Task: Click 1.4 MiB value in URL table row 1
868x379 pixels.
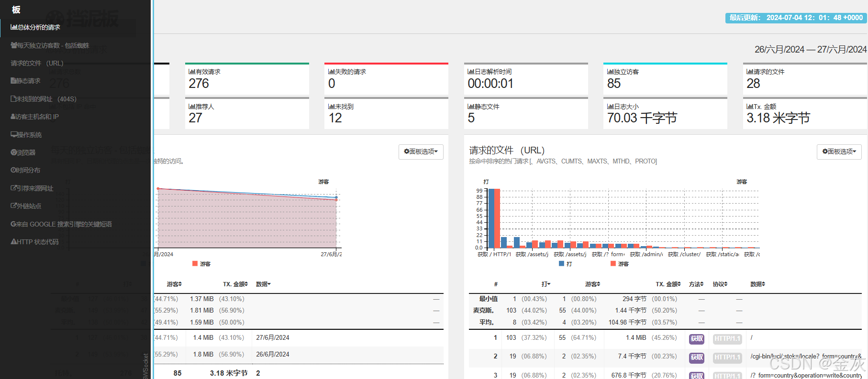Action: pos(636,338)
